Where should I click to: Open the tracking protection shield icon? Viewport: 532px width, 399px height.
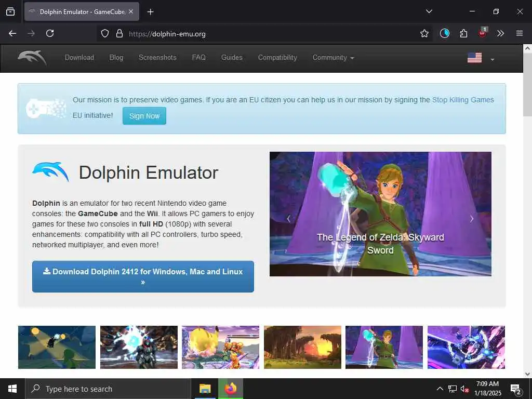[x=105, y=34]
